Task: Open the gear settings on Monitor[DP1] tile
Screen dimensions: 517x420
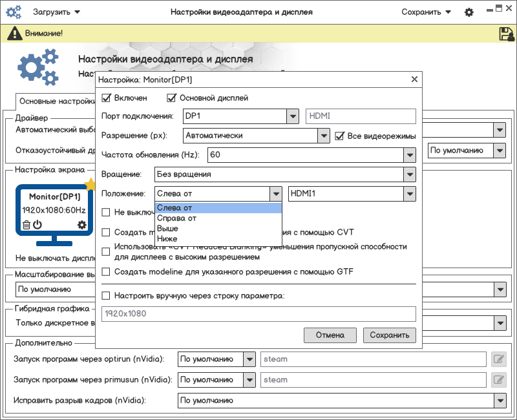Action: coord(81,226)
